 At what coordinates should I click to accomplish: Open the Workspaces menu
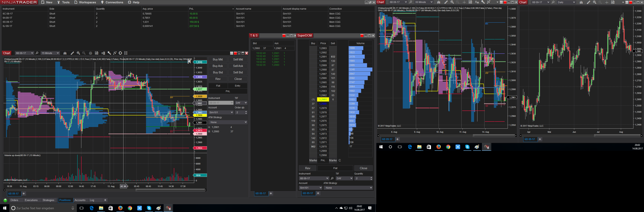tap(85, 2)
